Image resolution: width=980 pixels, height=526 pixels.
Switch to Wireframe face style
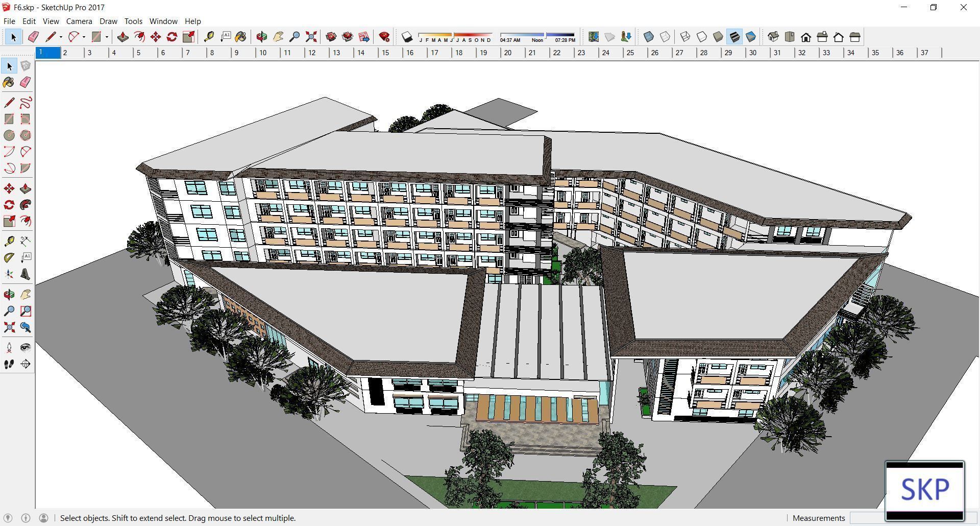684,37
